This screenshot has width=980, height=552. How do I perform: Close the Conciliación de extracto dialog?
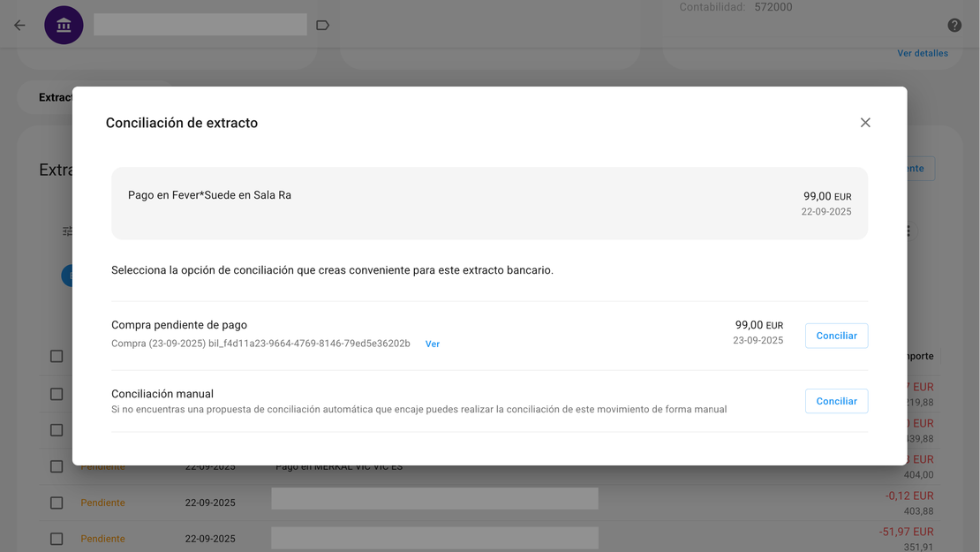click(x=865, y=123)
